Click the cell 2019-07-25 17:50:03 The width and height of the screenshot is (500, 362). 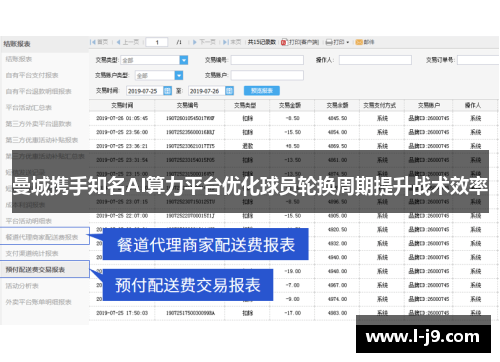(x=122, y=313)
